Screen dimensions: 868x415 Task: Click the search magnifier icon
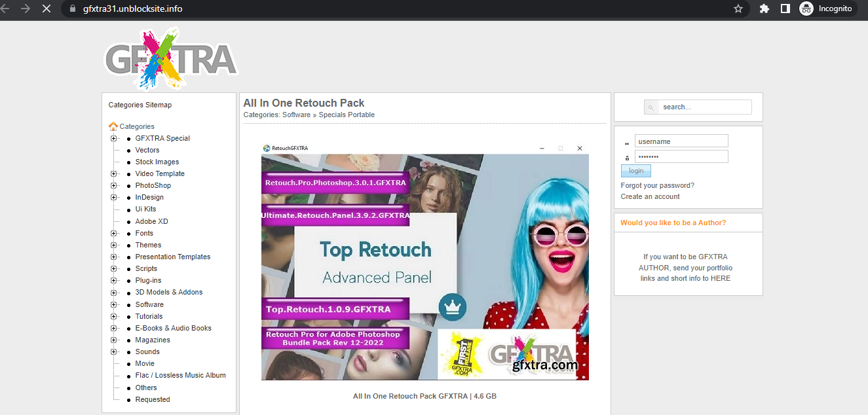(x=651, y=107)
